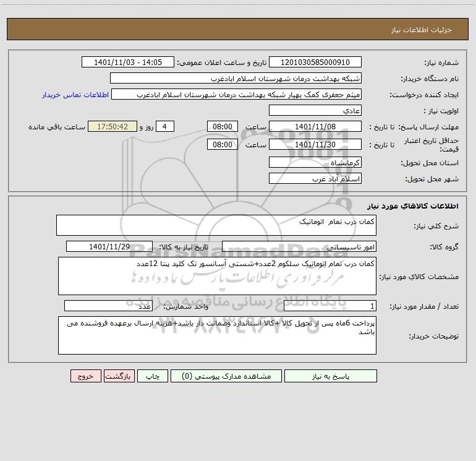The width and height of the screenshot is (476, 461).
Task: Click the general description box کمان درب تمام اتوماتیک
Action: pyautogui.click(x=216, y=225)
